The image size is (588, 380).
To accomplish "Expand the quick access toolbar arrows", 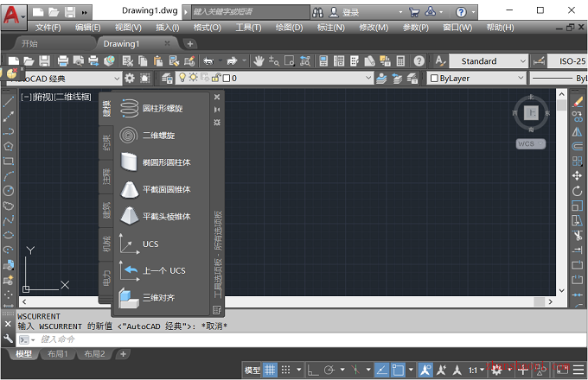I will tap(85, 12).
